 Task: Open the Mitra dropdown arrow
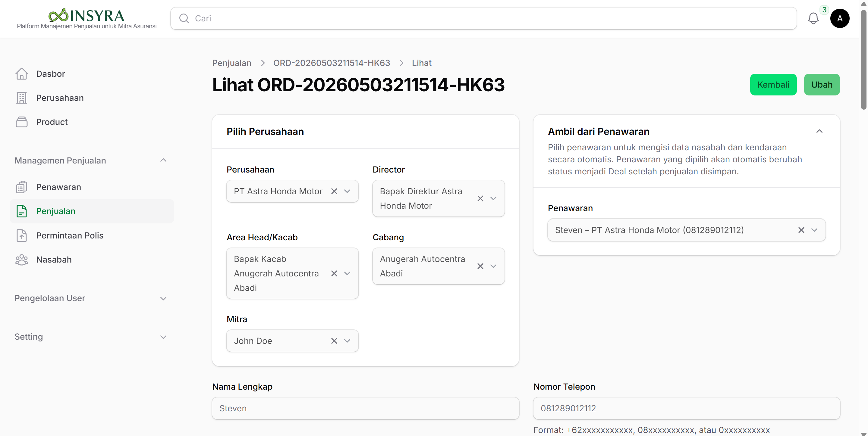(347, 341)
